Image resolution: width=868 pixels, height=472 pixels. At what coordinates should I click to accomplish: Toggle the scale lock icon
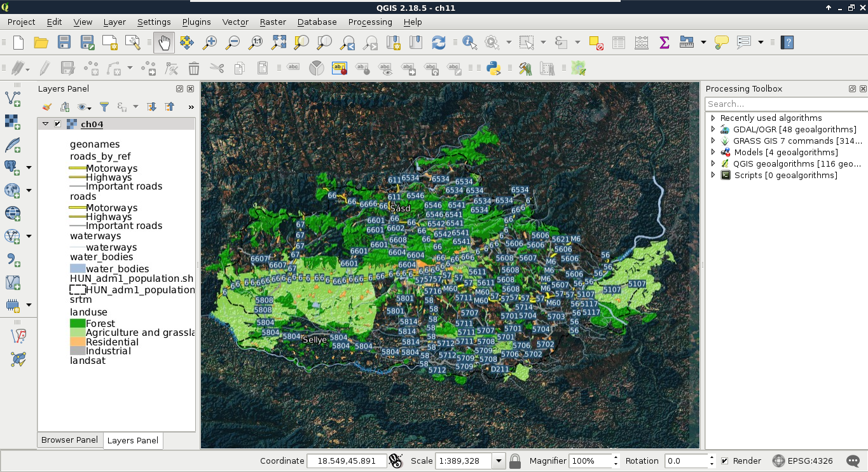(515, 461)
